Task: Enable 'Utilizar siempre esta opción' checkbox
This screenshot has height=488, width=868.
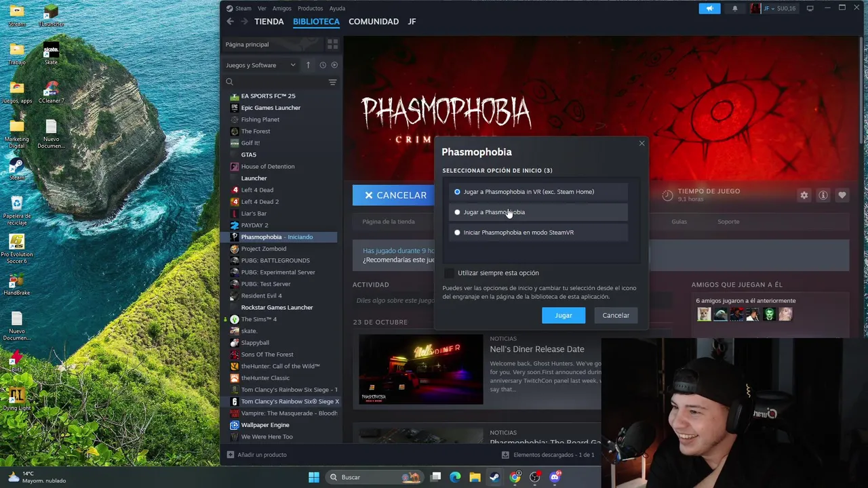Action: (449, 273)
